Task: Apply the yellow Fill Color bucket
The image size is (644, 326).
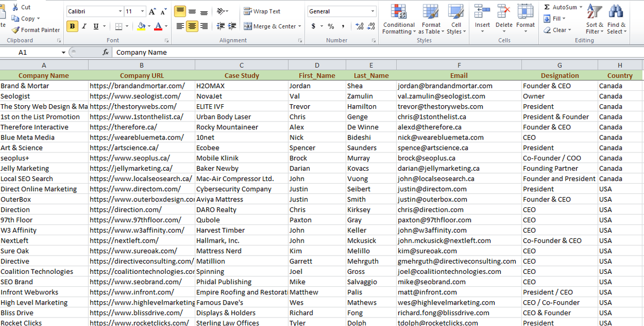Action: pyautogui.click(x=141, y=26)
